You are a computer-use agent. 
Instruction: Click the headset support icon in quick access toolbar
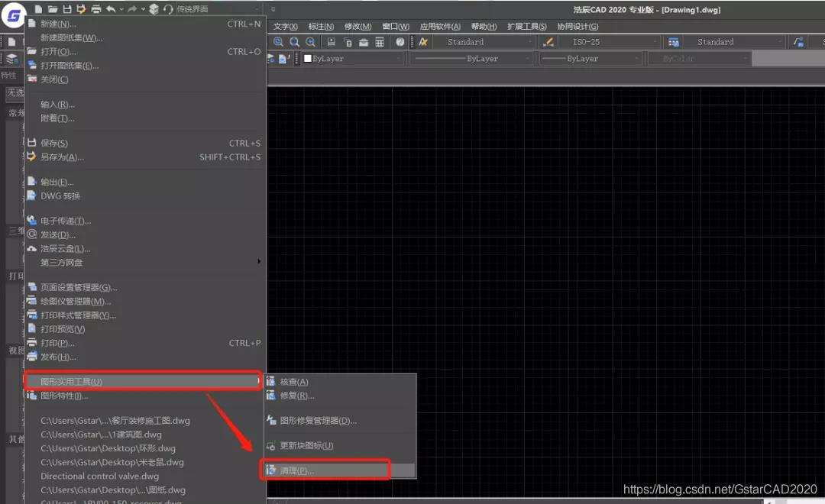[168, 9]
